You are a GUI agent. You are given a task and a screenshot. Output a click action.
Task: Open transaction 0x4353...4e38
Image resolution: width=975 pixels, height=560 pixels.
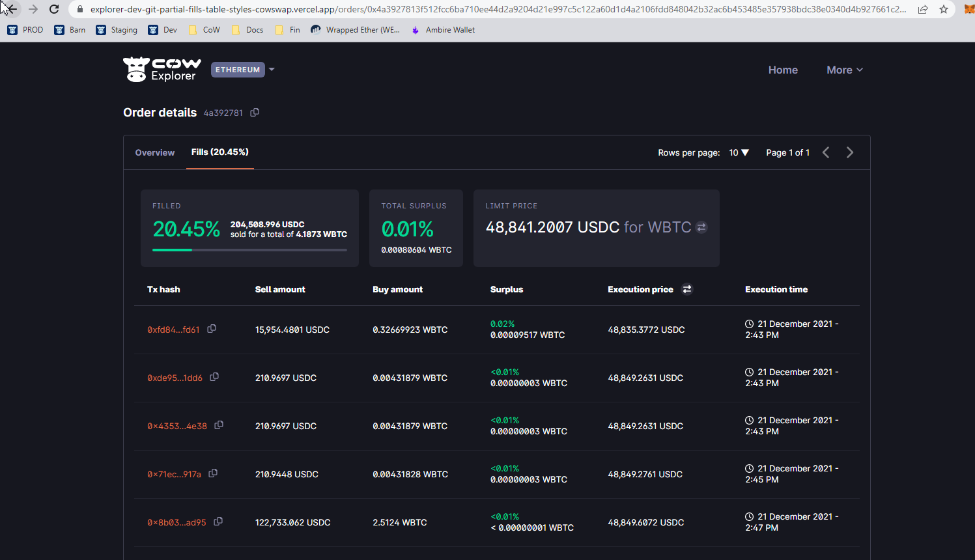point(177,426)
